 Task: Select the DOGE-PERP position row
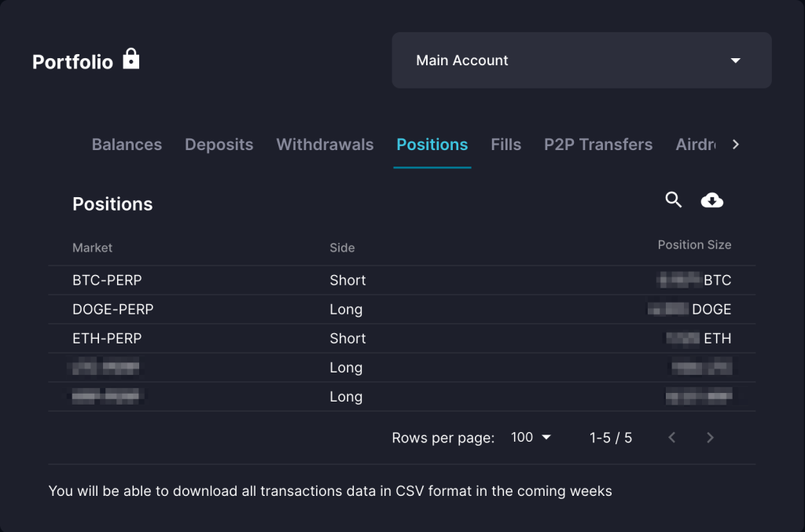point(112,310)
